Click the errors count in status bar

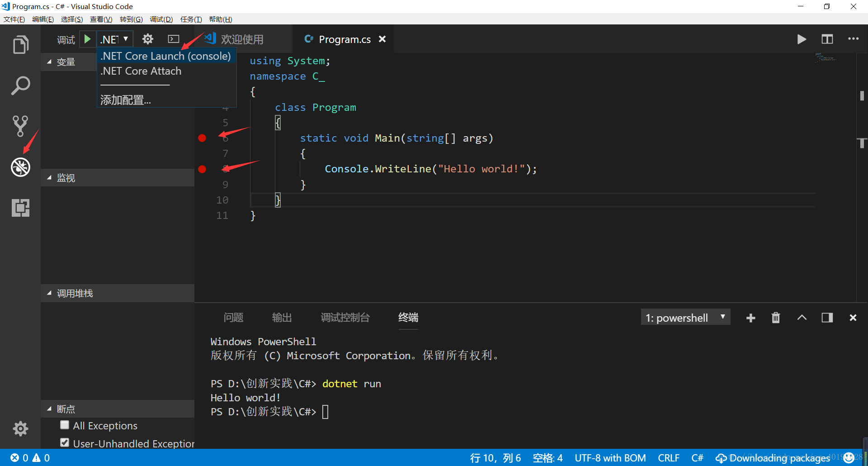pyautogui.click(x=19, y=458)
